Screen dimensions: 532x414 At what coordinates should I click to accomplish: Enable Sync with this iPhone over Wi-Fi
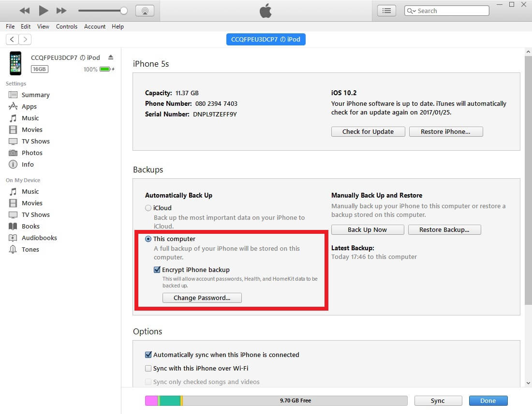tap(148, 369)
